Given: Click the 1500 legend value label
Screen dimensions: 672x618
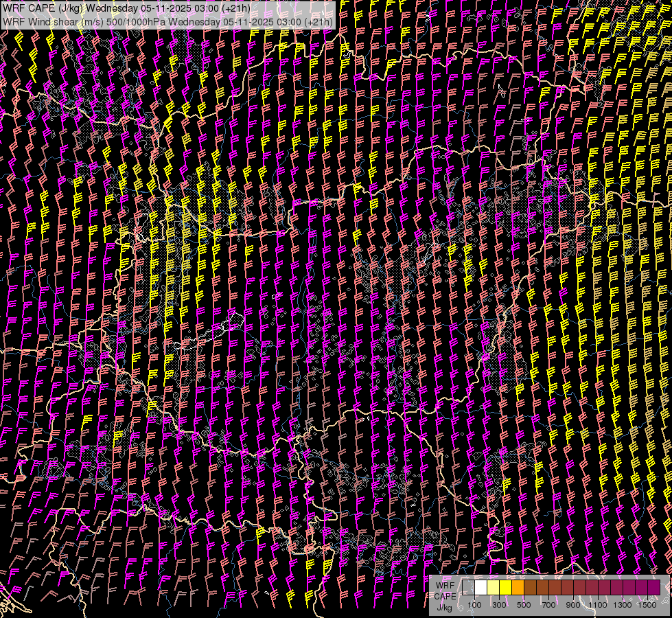Looking at the screenshot, I should tap(647, 605).
